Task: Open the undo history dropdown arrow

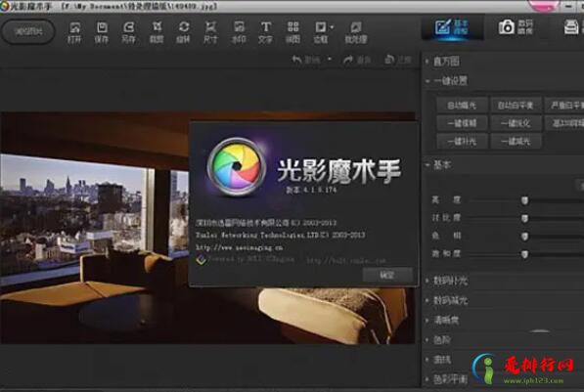Action: 330,59
